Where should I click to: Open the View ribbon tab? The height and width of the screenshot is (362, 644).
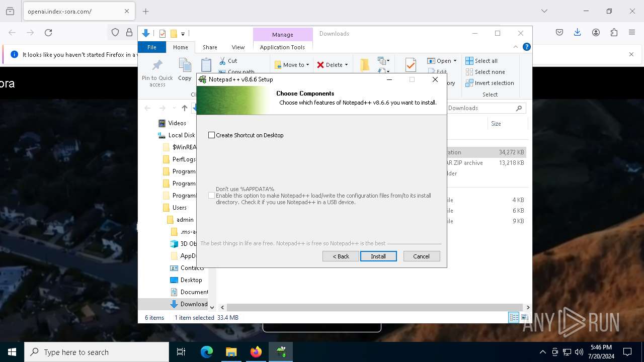(238, 47)
